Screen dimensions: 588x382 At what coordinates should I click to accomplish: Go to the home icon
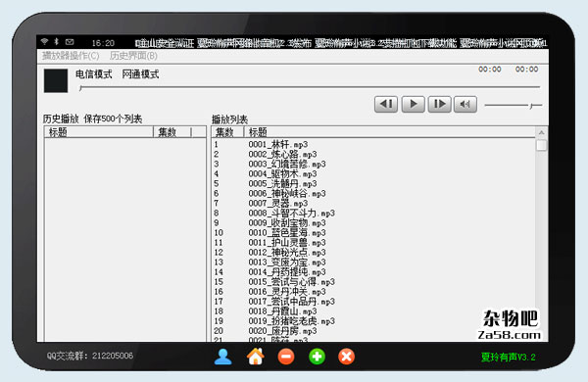click(256, 357)
